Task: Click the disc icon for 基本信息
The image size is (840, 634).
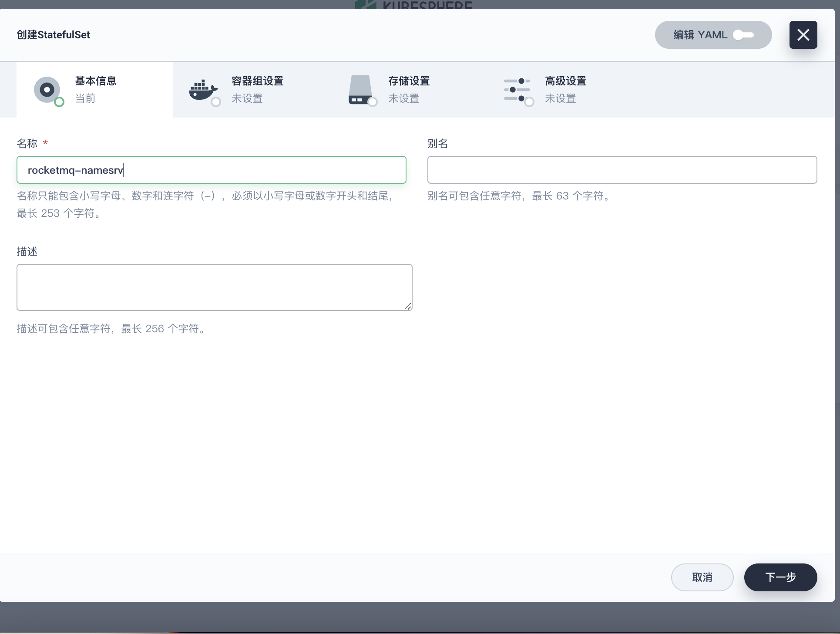Action: pyautogui.click(x=47, y=90)
